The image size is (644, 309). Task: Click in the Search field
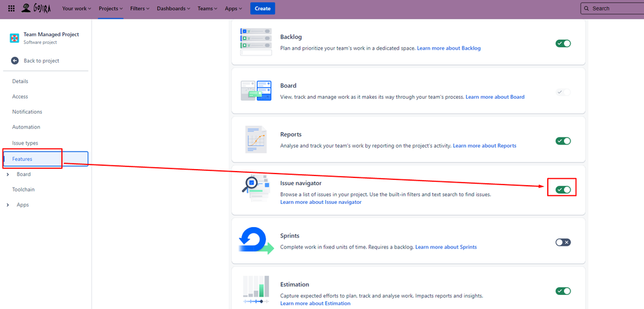coord(612,8)
